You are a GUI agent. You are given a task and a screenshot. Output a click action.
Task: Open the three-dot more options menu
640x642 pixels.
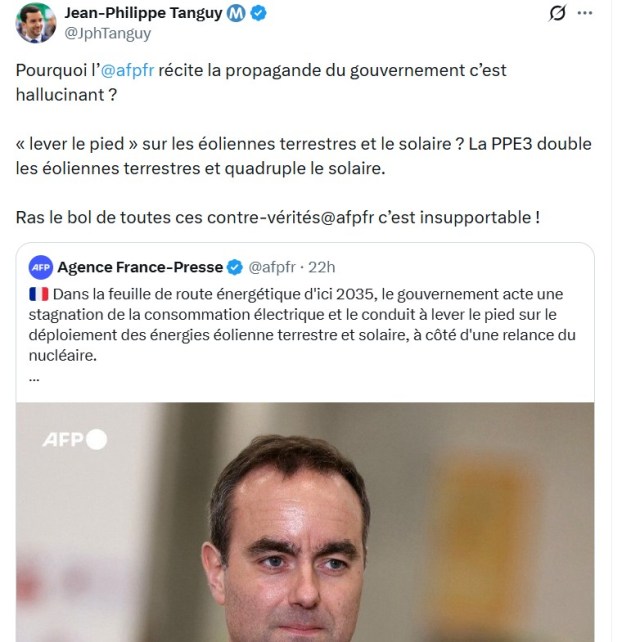[x=585, y=13]
